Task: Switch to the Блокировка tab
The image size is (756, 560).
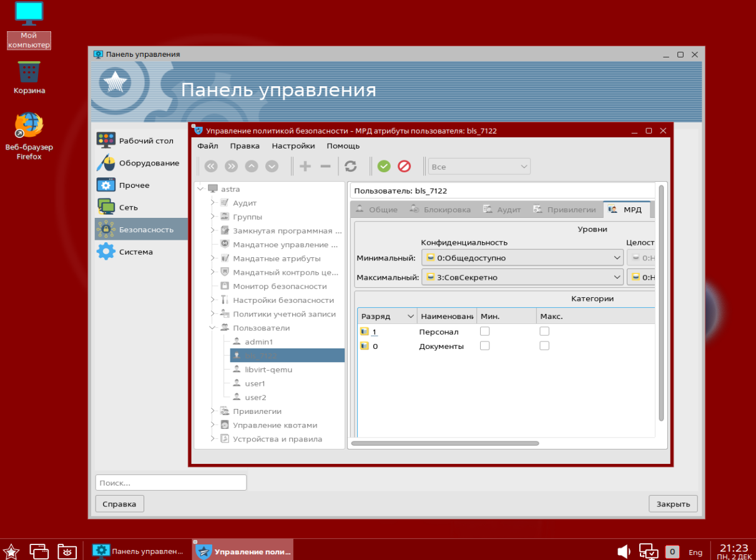Action: click(440, 210)
